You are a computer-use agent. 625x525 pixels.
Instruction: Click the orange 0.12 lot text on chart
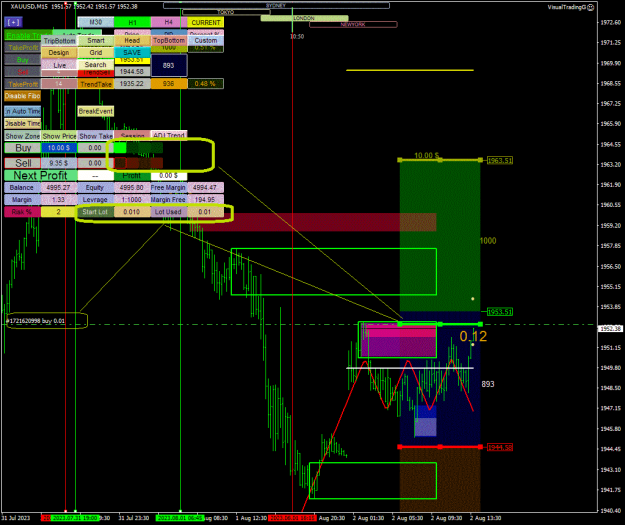473,336
